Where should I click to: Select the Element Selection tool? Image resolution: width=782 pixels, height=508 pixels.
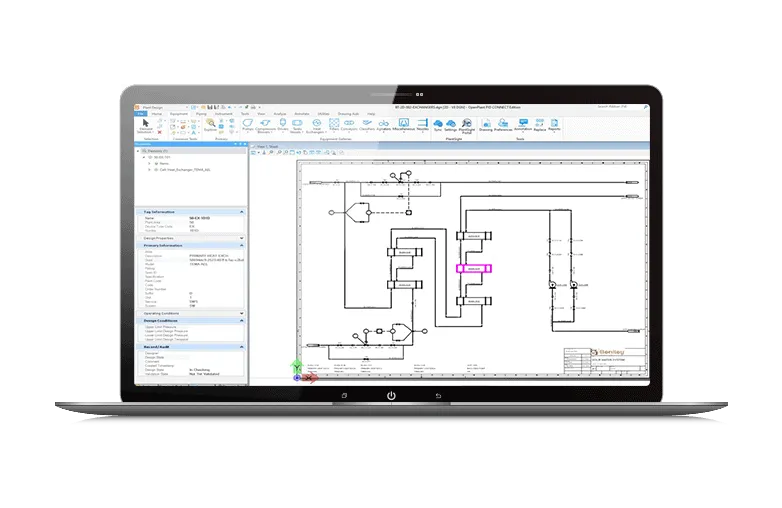point(147,125)
